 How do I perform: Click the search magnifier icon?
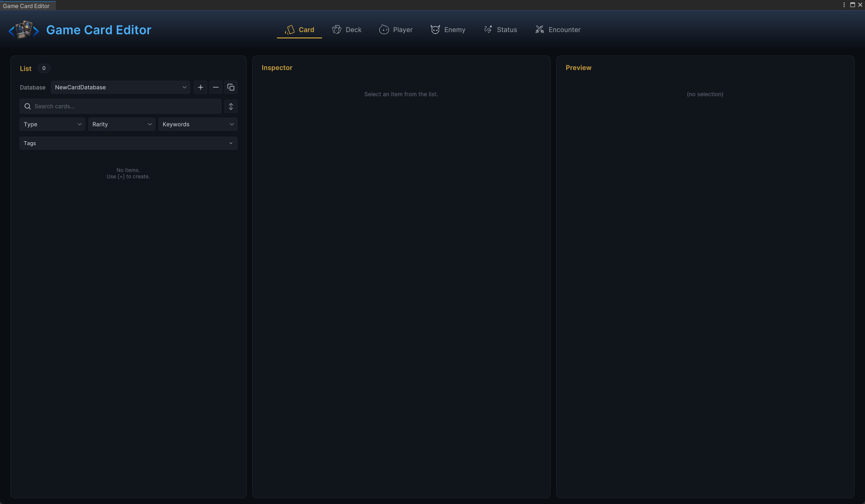(28, 106)
